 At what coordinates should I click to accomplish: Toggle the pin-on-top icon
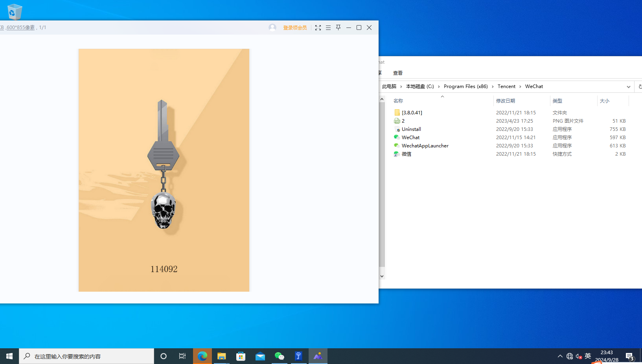(338, 28)
